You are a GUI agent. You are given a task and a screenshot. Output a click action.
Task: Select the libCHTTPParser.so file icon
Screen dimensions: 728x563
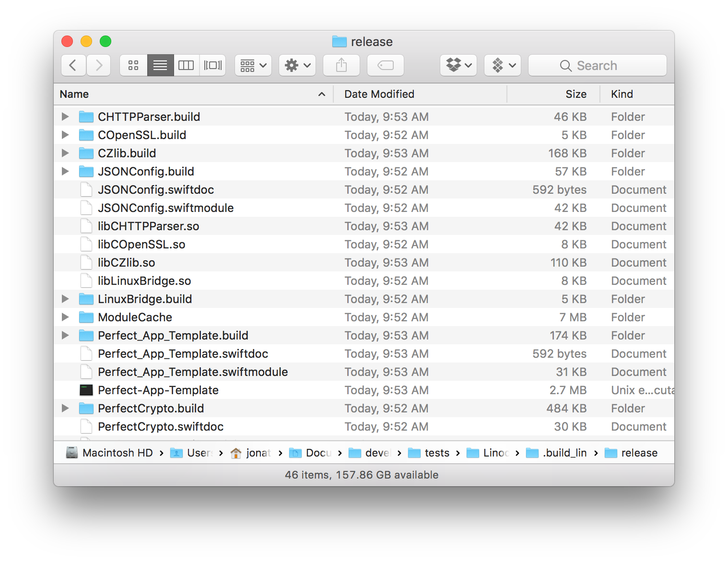(86, 226)
